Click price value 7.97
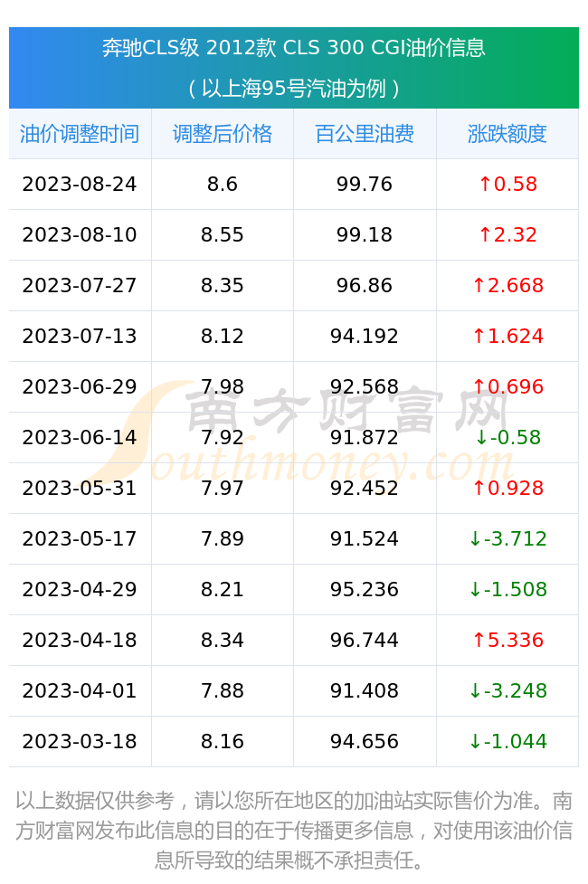This screenshot has width=588, height=884. click(223, 489)
